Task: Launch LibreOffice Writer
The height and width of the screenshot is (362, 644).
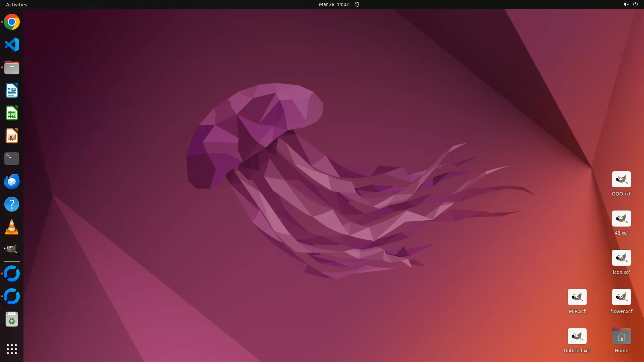Action: tap(12, 90)
